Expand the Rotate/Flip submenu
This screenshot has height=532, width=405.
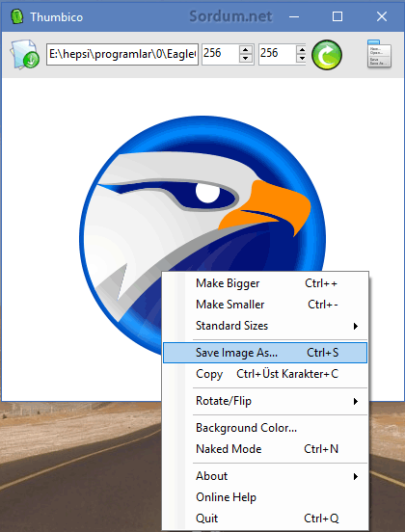pyautogui.click(x=265, y=401)
